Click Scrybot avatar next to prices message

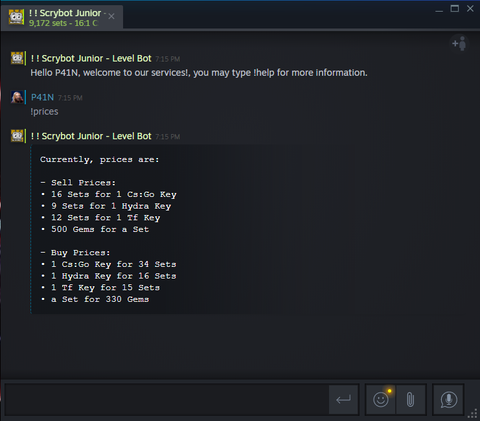(x=17, y=136)
